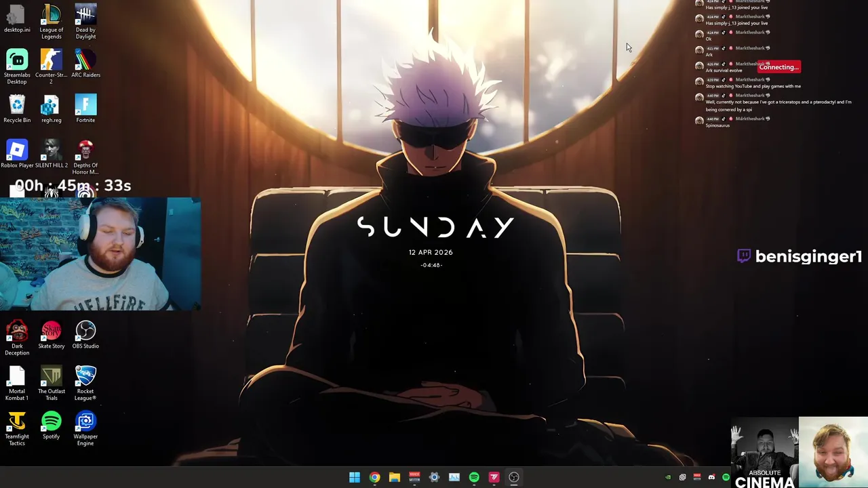Click the 00h : 45m : 33s stream timer
The image size is (868, 488).
click(73, 185)
